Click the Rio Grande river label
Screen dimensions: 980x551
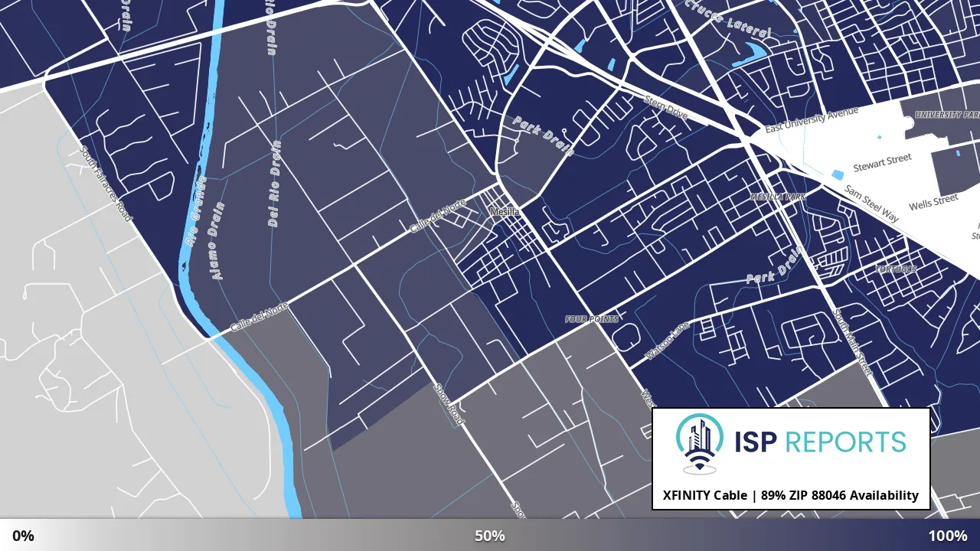pyautogui.click(x=196, y=210)
